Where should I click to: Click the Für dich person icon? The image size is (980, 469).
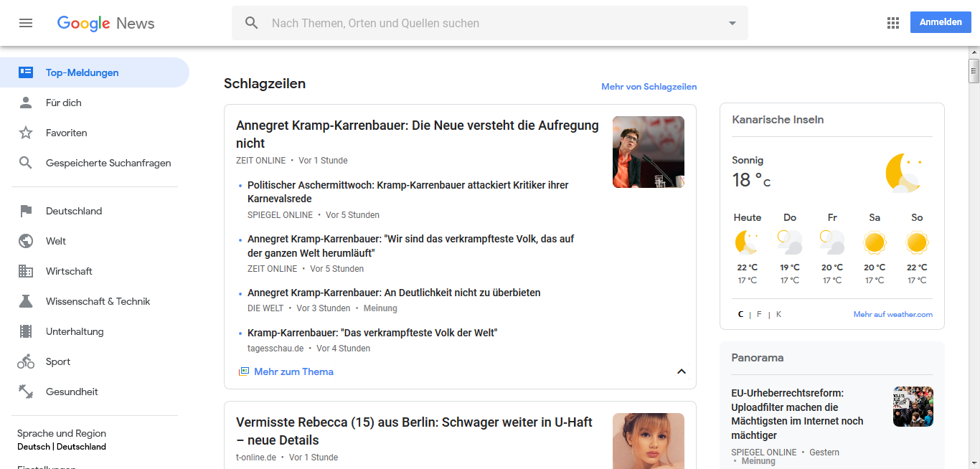tap(26, 103)
